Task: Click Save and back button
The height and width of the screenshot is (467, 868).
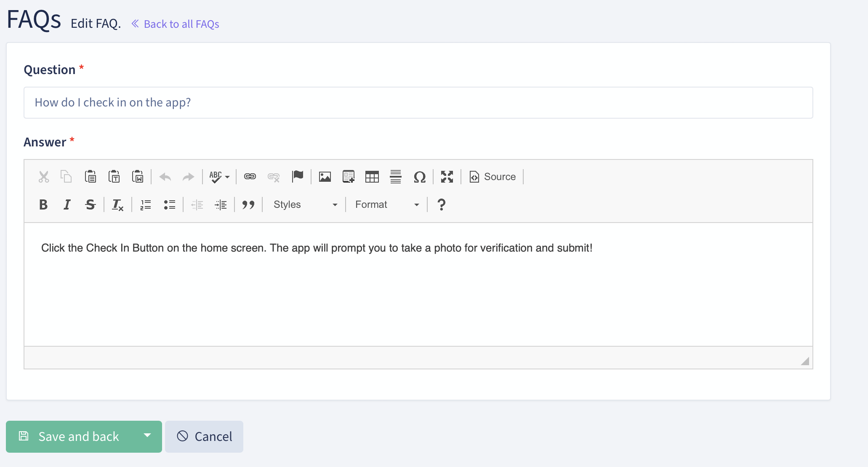Action: click(70, 437)
